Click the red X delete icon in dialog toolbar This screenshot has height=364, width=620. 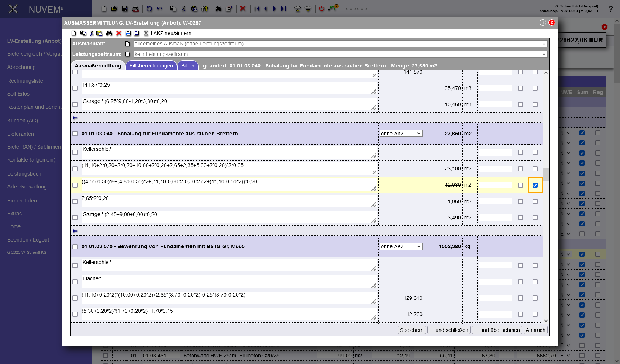[x=119, y=33]
